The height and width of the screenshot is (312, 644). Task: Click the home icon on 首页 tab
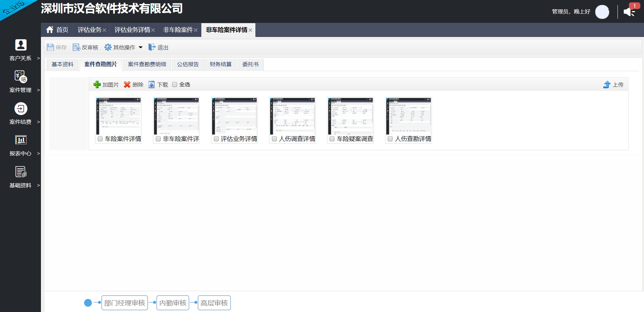pyautogui.click(x=50, y=30)
